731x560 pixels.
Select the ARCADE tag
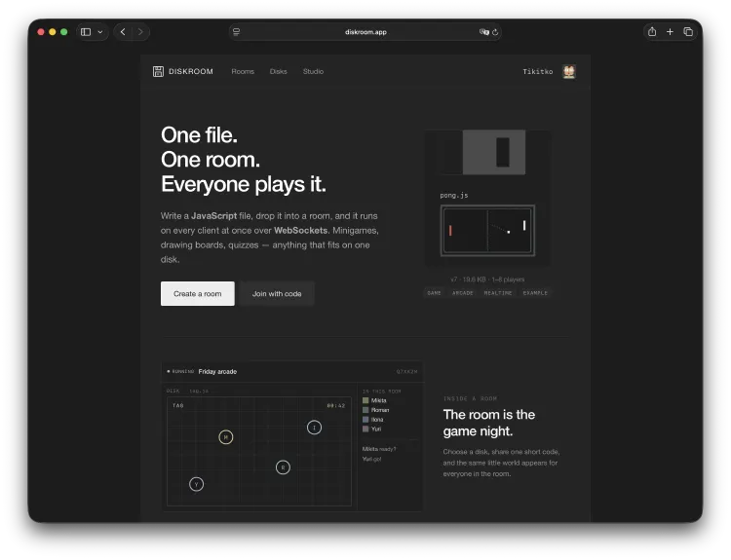pyautogui.click(x=462, y=293)
